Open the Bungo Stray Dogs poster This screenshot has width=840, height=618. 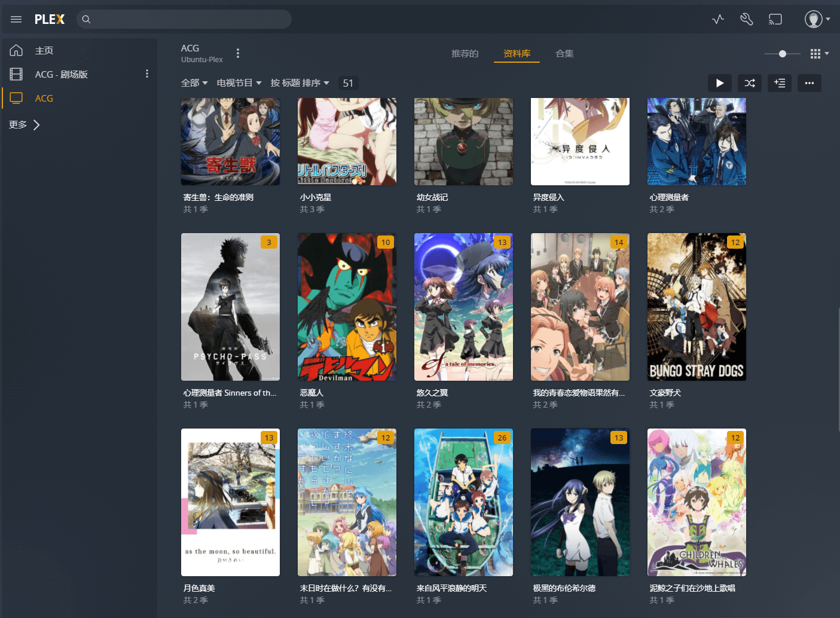(x=697, y=307)
